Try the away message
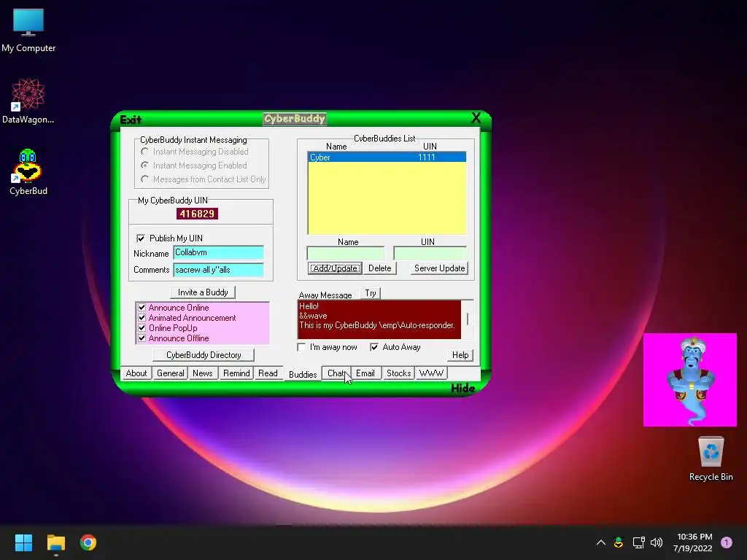The width and height of the screenshot is (747, 560). 370,293
